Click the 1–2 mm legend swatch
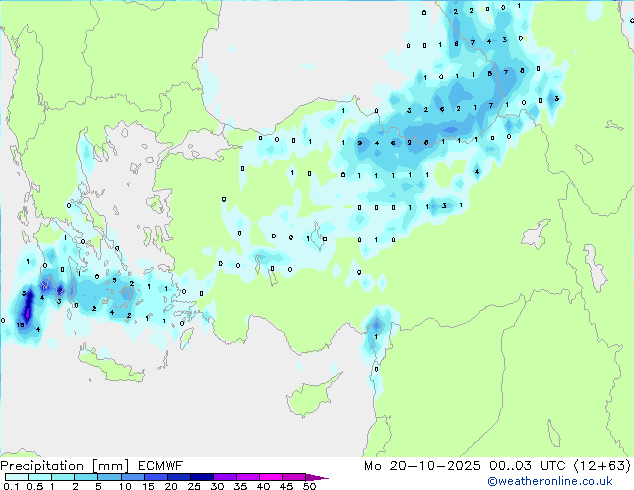634x490 pixels. click(x=63, y=477)
